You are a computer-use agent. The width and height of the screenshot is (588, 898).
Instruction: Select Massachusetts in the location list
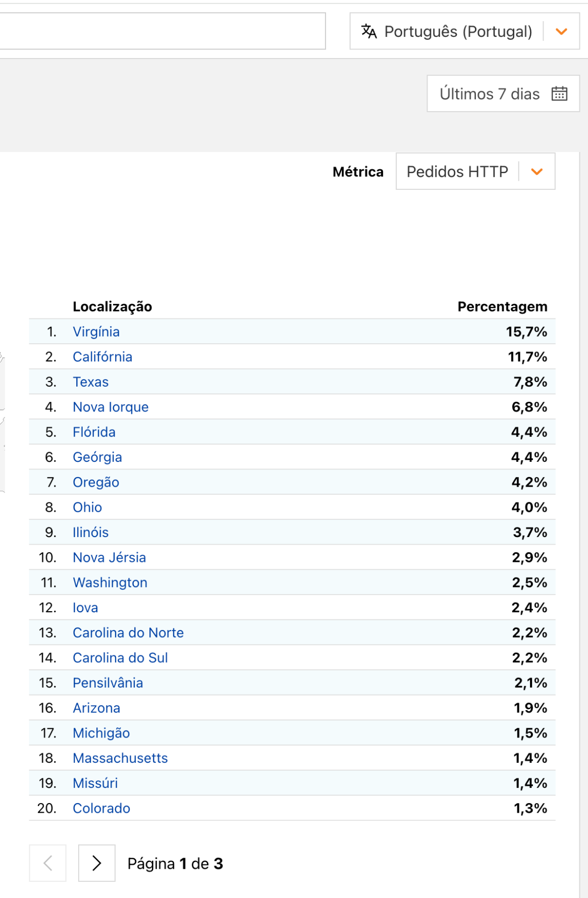[120, 758]
